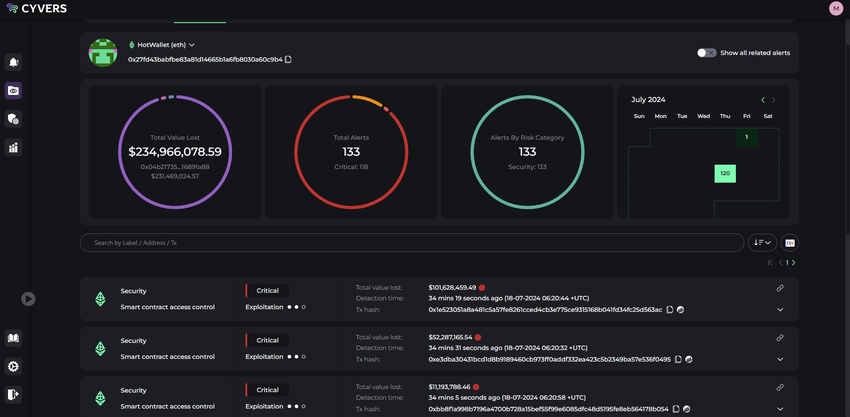
Task: Open the alerts bell icon in sidebar
Action: coord(14,62)
